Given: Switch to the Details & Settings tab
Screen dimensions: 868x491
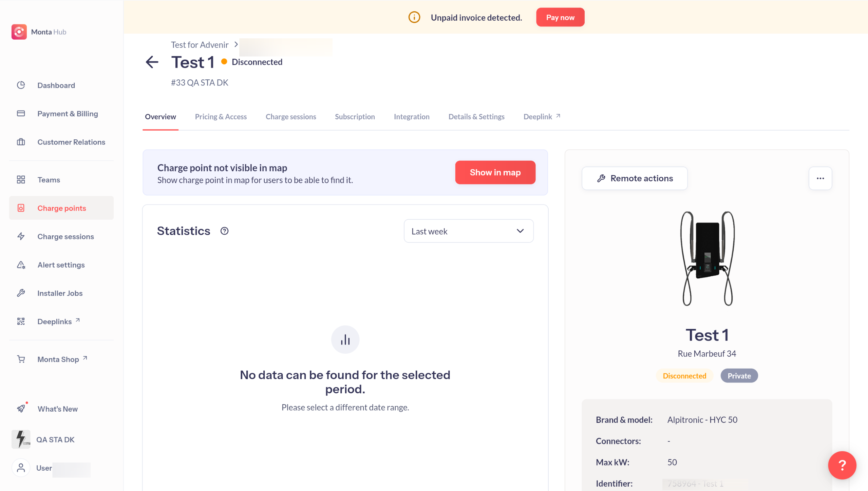Looking at the screenshot, I should (x=476, y=117).
